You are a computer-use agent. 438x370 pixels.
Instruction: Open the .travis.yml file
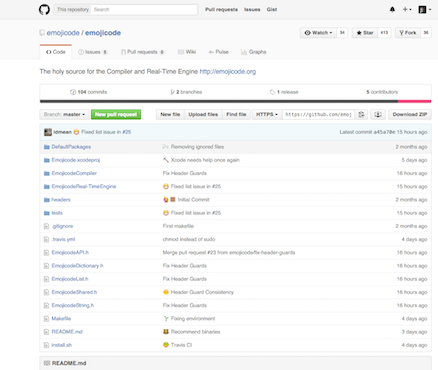(x=63, y=239)
